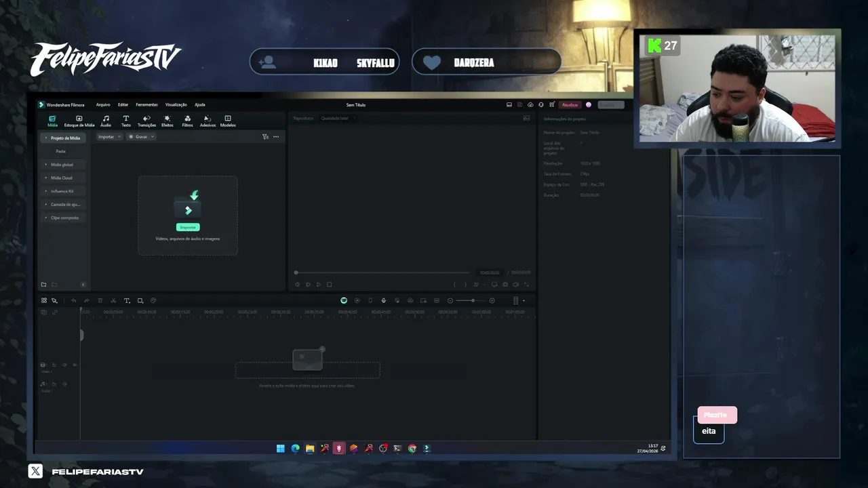The width and height of the screenshot is (868, 488).
Task: Play the preview in player
Action: point(319,285)
